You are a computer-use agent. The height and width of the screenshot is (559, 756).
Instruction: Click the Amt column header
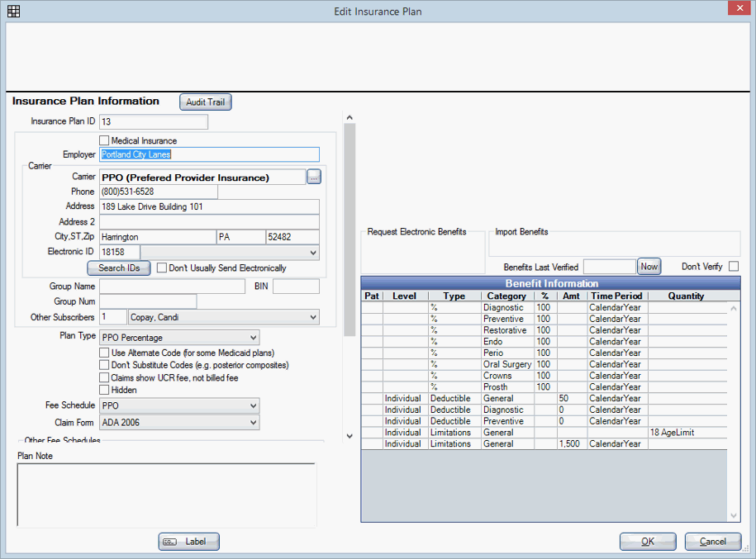coord(572,296)
